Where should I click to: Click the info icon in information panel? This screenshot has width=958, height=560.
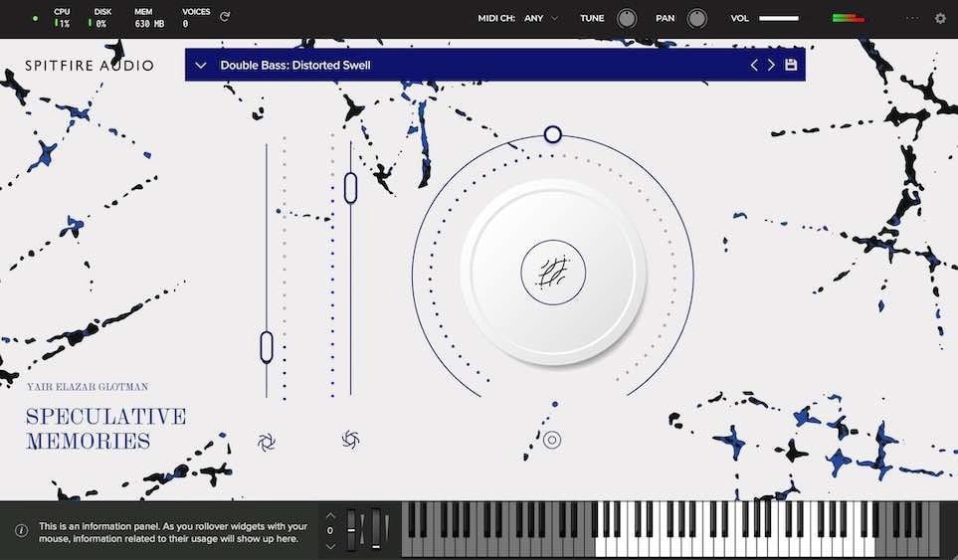(21, 531)
